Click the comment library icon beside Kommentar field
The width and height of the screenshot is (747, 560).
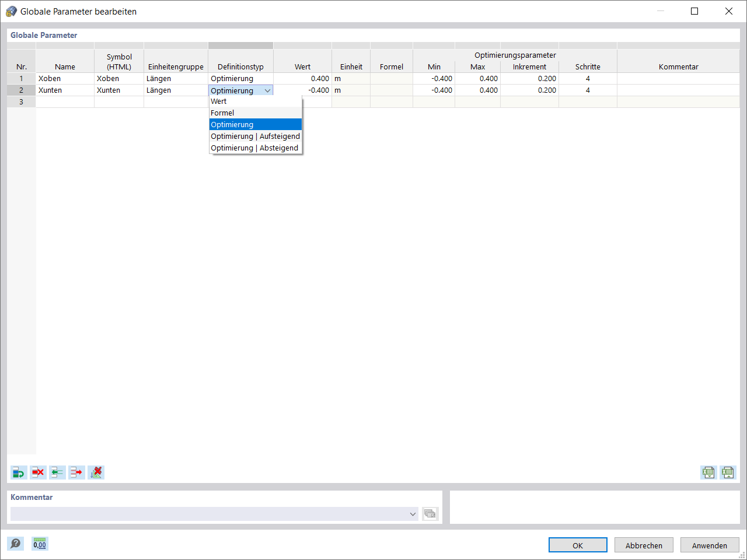click(430, 514)
